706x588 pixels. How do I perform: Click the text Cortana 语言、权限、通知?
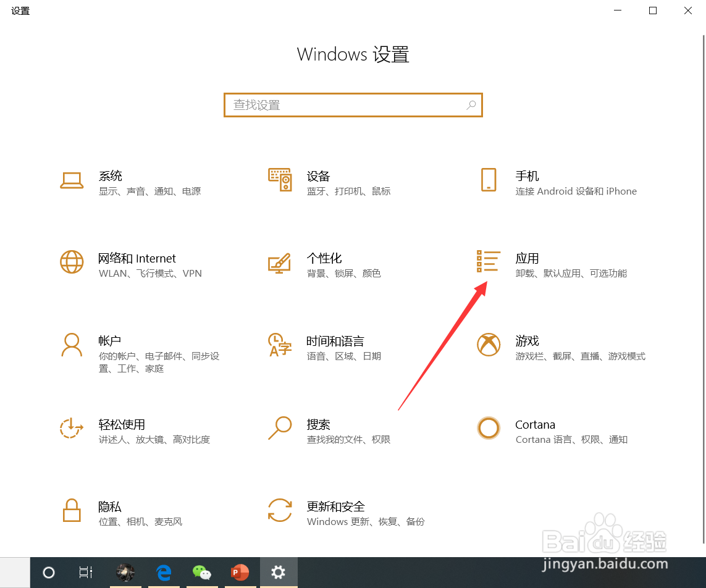571,439
